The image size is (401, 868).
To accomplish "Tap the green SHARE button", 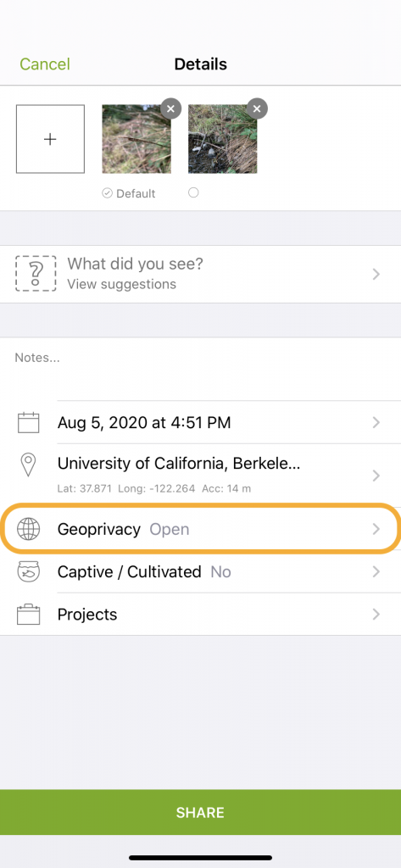I will [200, 812].
